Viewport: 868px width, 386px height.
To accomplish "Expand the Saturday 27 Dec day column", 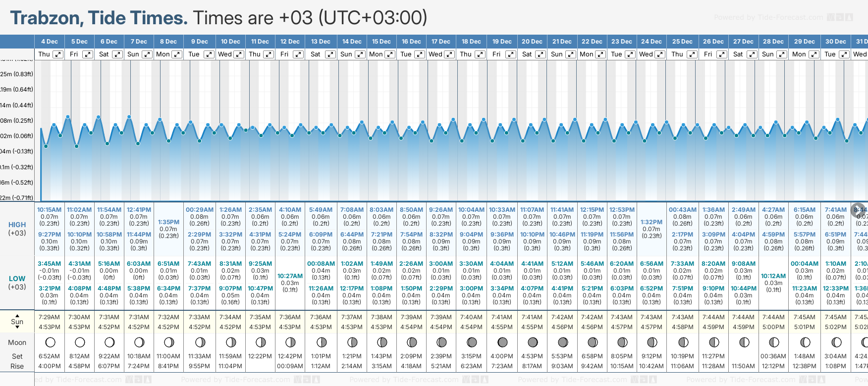I will point(752,54).
